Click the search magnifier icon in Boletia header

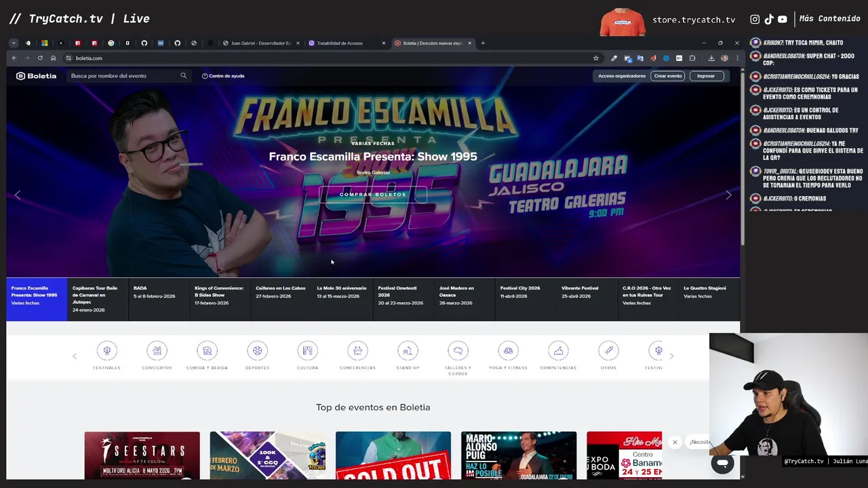tap(183, 76)
